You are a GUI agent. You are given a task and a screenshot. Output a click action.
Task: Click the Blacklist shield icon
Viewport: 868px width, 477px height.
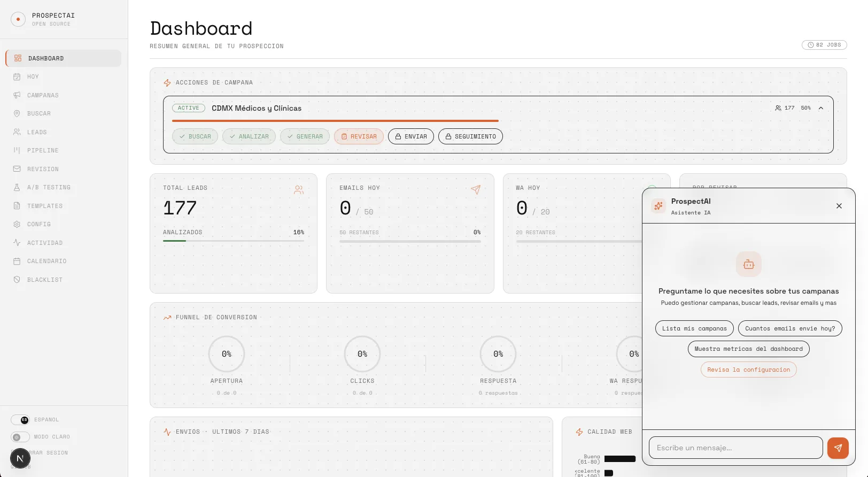pyautogui.click(x=17, y=280)
